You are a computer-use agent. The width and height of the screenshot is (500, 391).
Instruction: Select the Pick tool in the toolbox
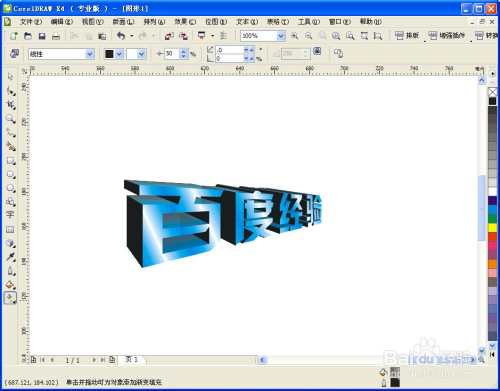[x=10, y=77]
